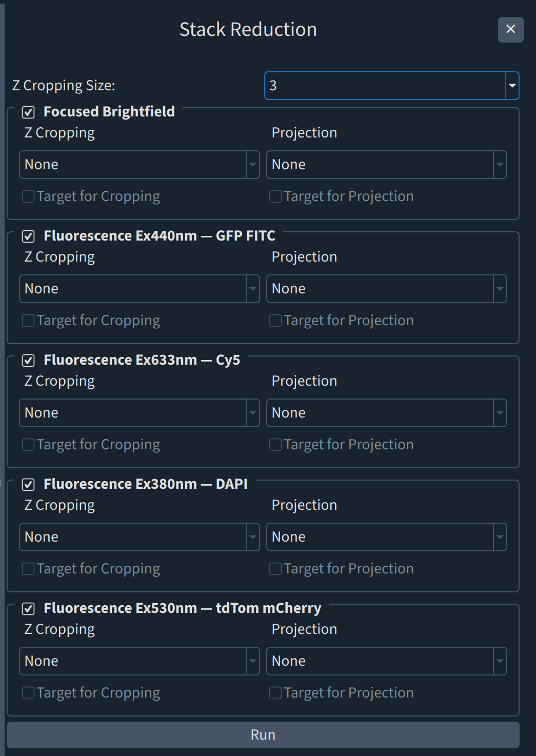The height and width of the screenshot is (756, 536).
Task: Expand Projection dropdown for tdTom mCherry
Action: [387, 661]
